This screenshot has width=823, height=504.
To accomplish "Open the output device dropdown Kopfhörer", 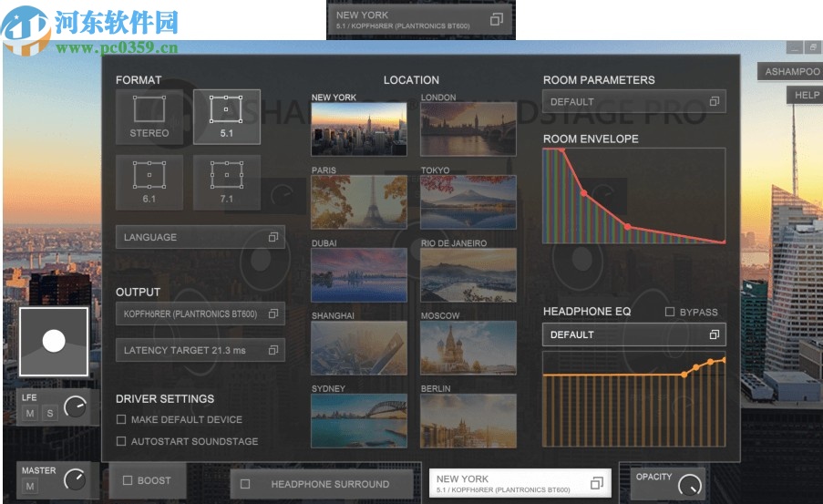I will [x=201, y=314].
